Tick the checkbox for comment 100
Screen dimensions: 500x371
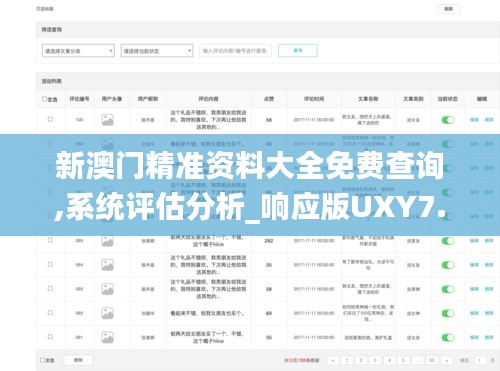50,119
